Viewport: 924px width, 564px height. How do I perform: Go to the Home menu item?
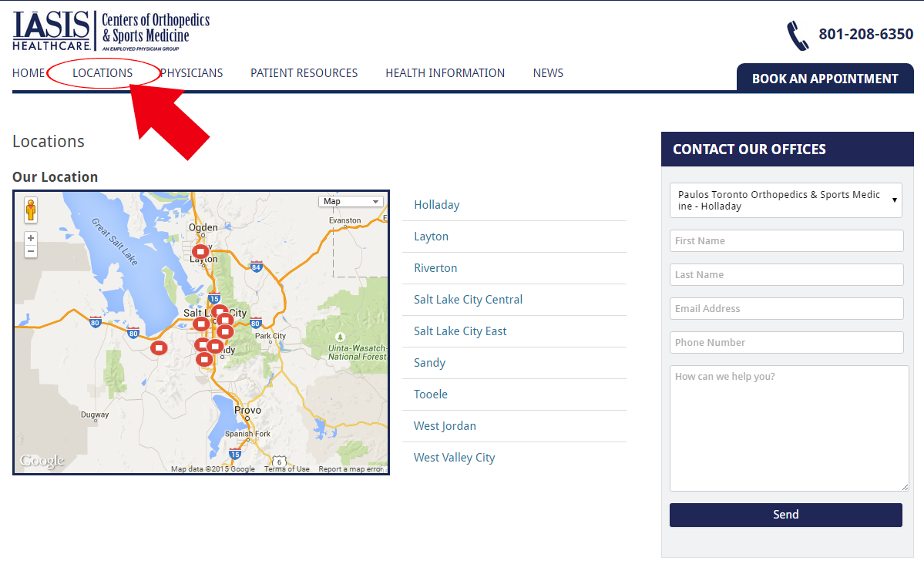tap(29, 73)
